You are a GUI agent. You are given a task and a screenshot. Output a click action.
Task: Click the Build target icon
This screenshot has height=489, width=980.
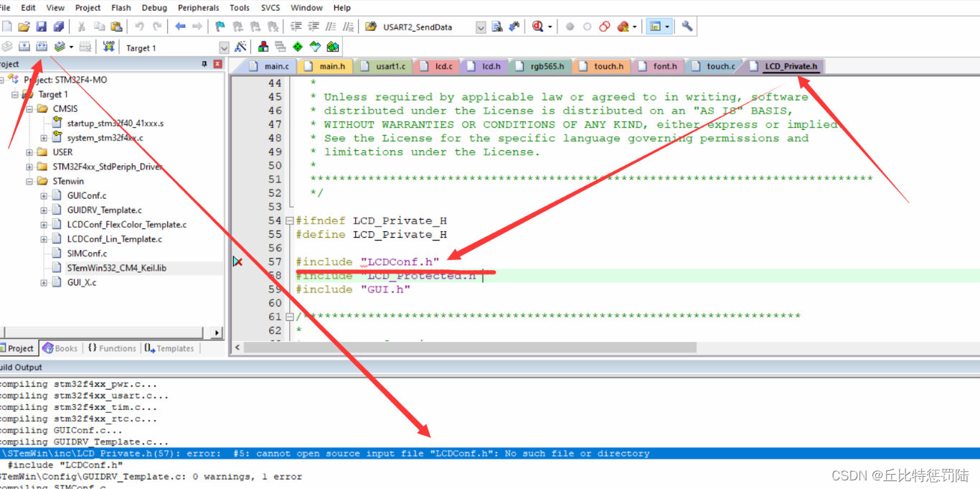pos(24,47)
